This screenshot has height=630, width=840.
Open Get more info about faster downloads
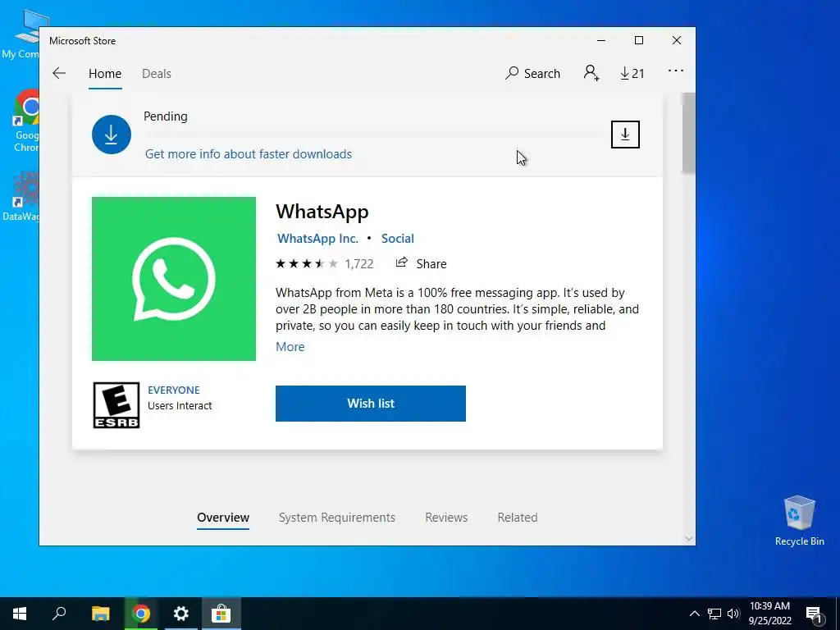tap(249, 154)
